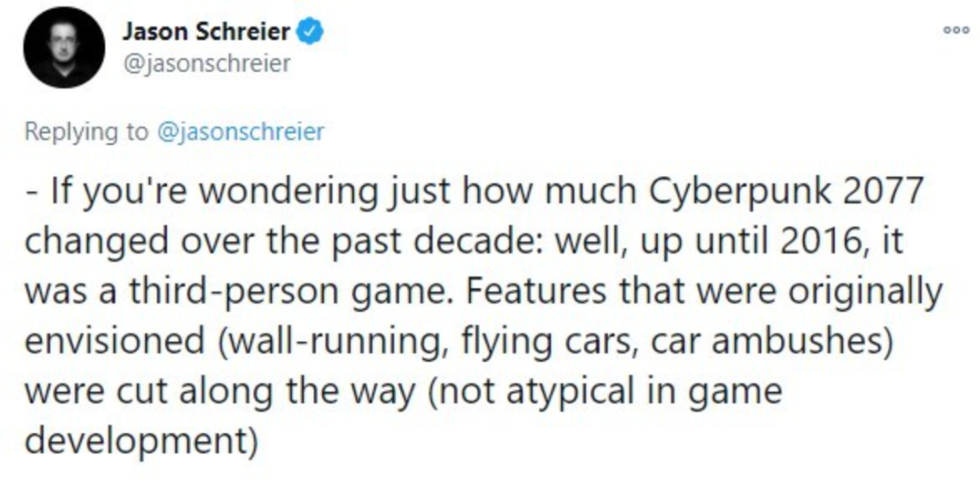The width and height of the screenshot is (980, 485).
Task: Open the tweet's three-dot more menu
Action: tap(951, 29)
